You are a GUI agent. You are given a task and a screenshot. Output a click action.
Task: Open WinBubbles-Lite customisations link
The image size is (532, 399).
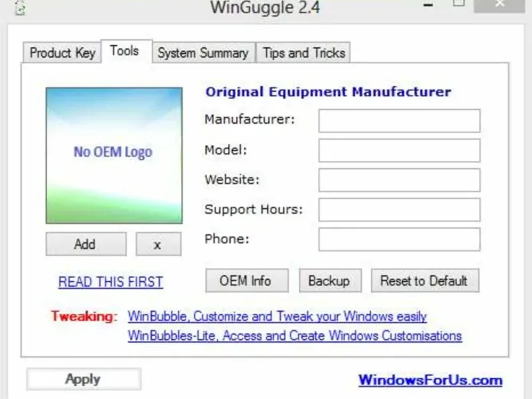coord(295,336)
